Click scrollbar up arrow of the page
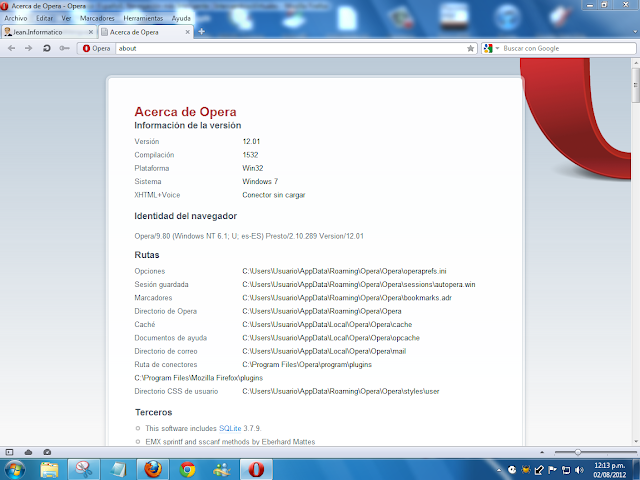The width and height of the screenshot is (640, 480). [636, 63]
